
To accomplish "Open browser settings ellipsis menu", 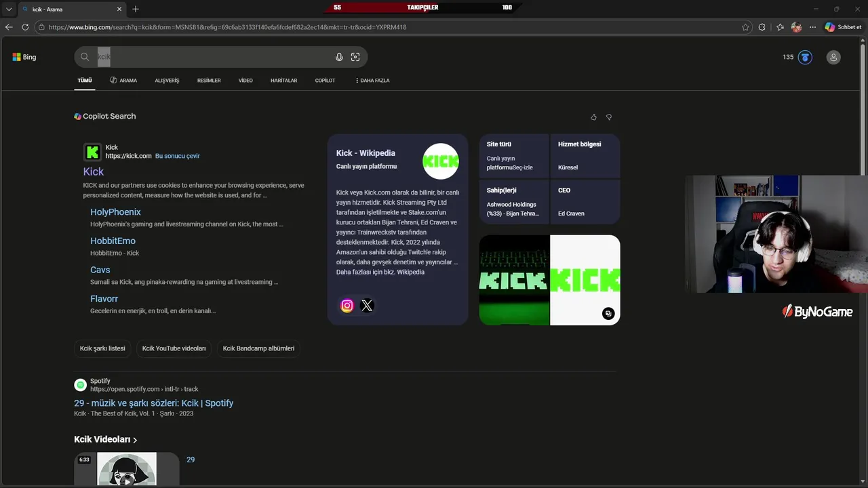I will click(812, 27).
